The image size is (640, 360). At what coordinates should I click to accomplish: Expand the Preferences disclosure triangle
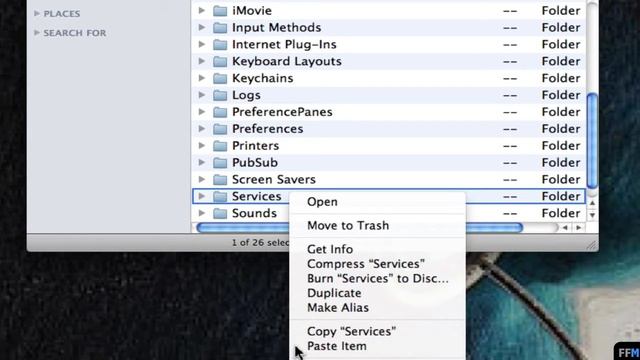pyautogui.click(x=202, y=129)
